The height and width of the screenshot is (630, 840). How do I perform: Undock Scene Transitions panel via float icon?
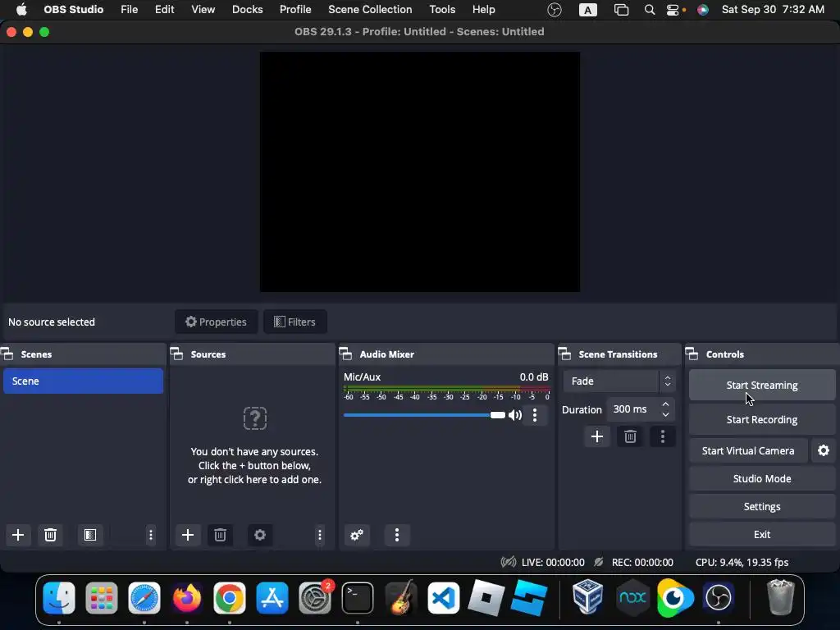point(564,354)
